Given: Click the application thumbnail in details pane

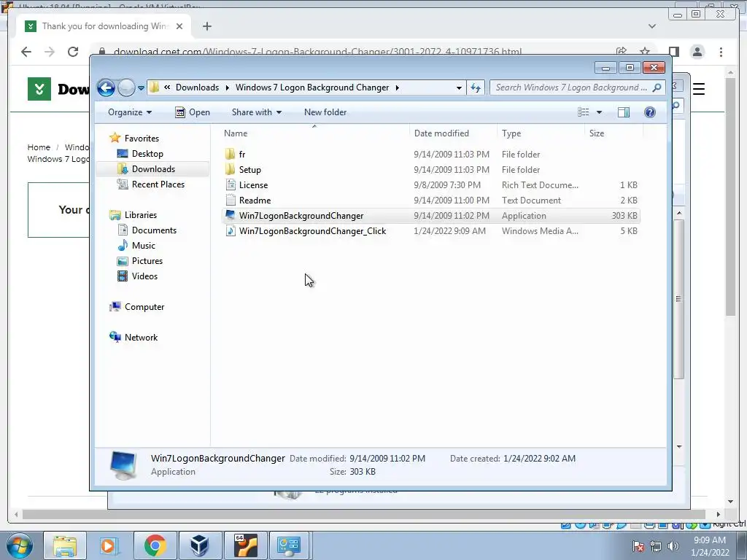Looking at the screenshot, I should (x=123, y=465).
